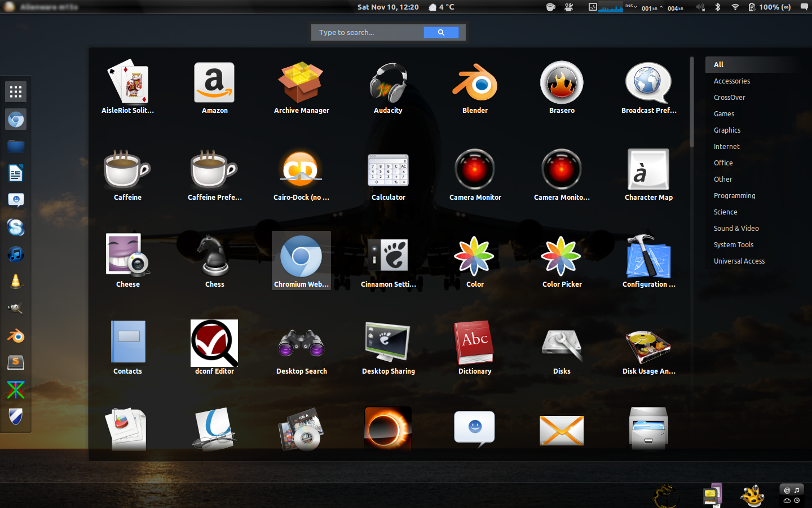
Task: Open Archive Manager
Action: click(x=302, y=87)
